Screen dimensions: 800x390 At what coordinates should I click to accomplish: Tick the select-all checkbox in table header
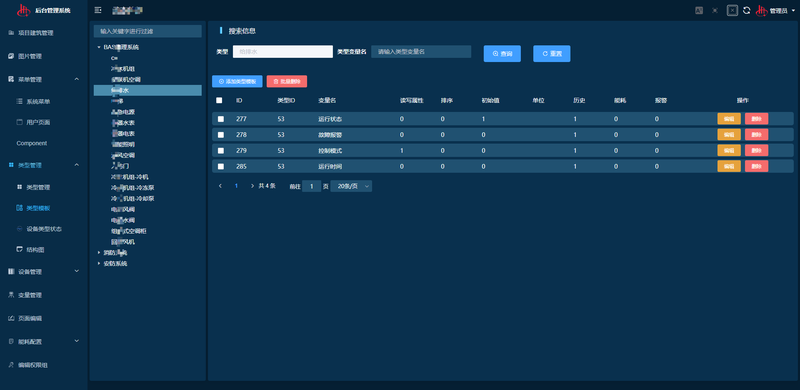pyautogui.click(x=219, y=101)
